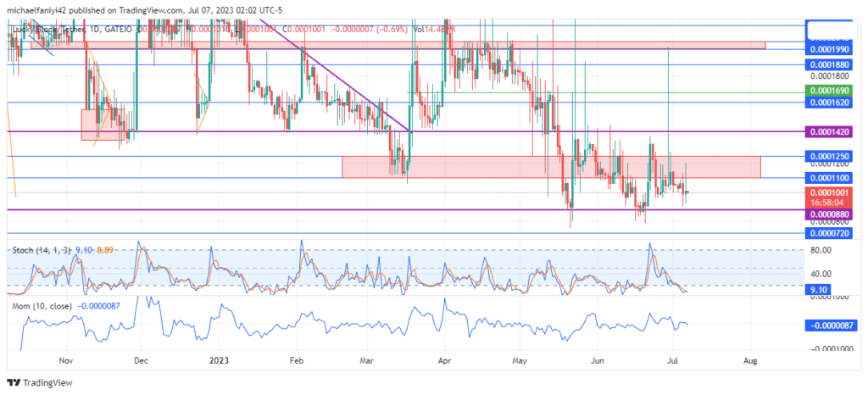Viewport: 868px width, 395px height.
Task: Click the green 0.0001690 price label
Action: tap(829, 91)
